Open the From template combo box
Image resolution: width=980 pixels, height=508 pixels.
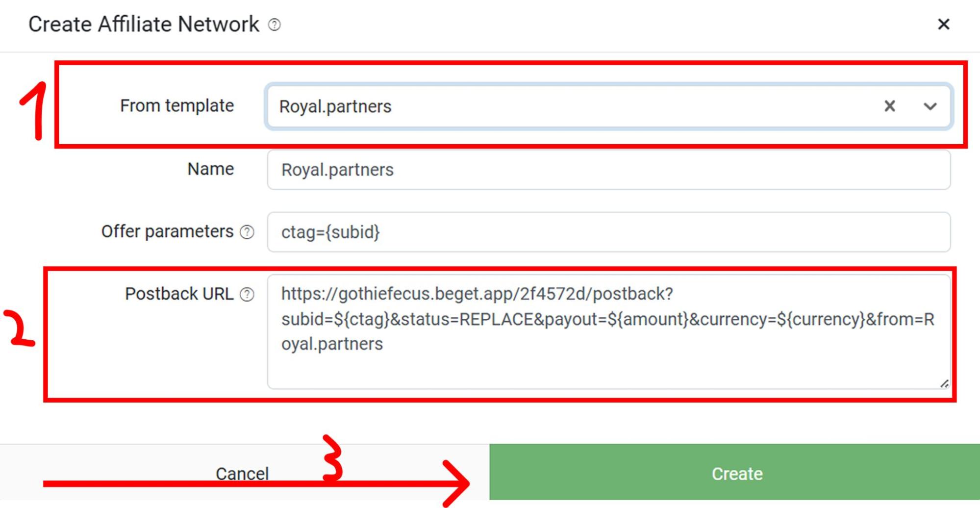pos(608,106)
